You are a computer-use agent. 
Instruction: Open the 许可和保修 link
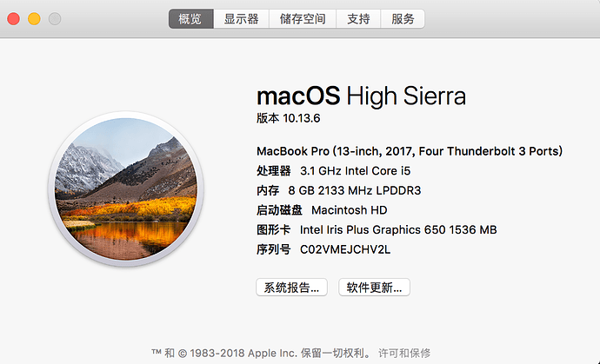[x=404, y=353]
